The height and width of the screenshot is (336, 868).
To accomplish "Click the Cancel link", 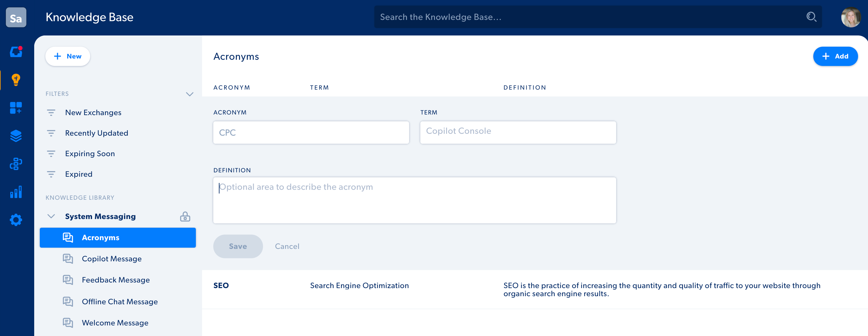I will point(287,246).
